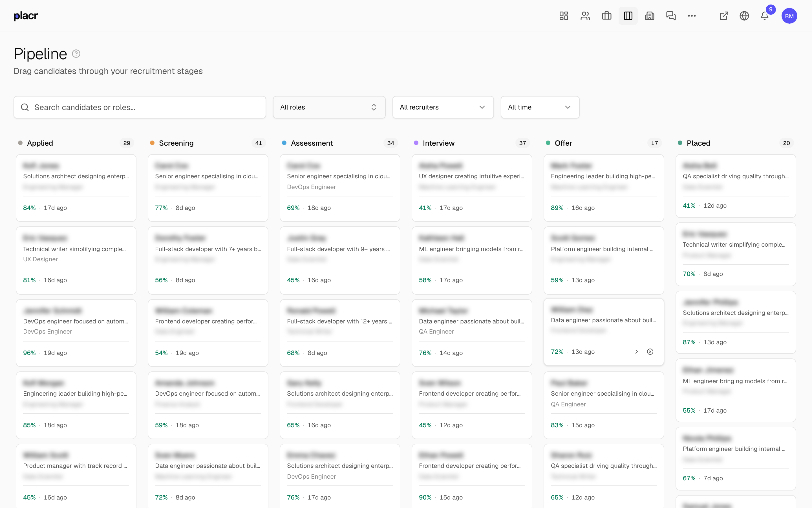Open the dashboard grid icon
The height and width of the screenshot is (508, 812).
(x=564, y=16)
